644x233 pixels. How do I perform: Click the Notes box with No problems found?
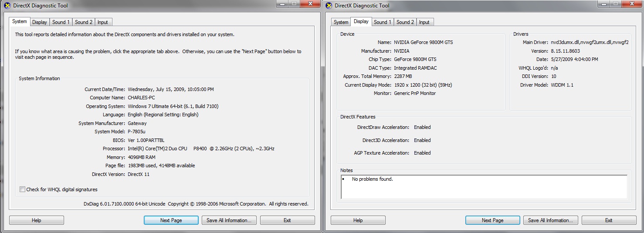484,187
